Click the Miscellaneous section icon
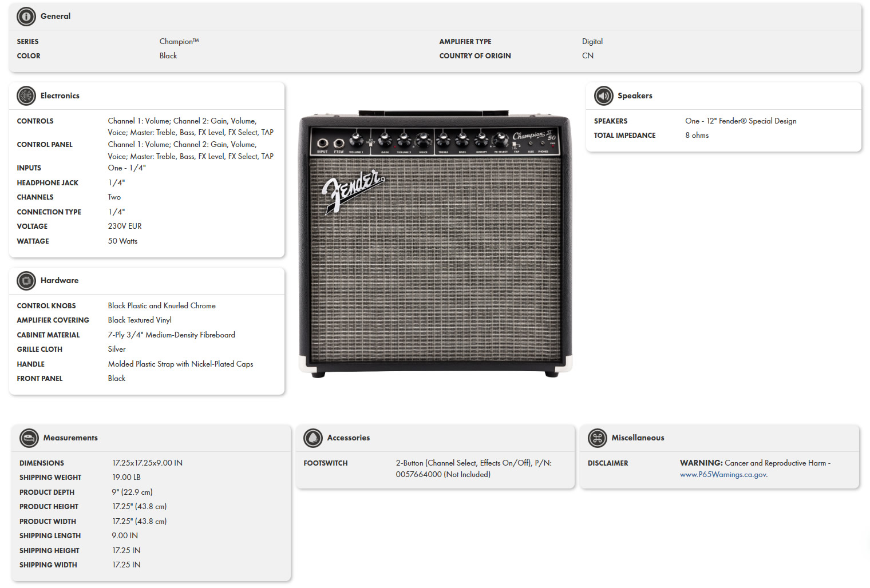 point(598,438)
